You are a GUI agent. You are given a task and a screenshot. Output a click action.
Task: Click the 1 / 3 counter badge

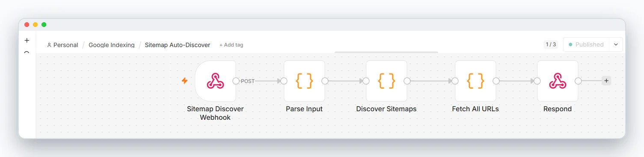pos(551,44)
